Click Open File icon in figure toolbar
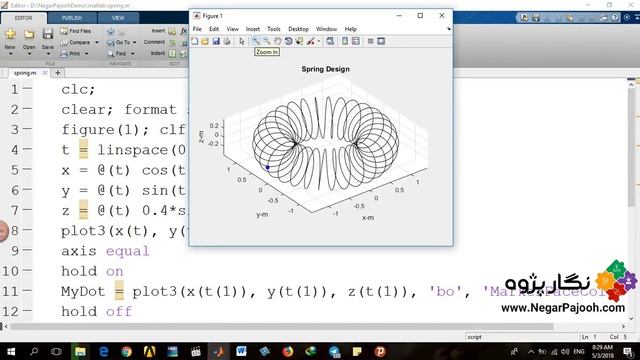The image size is (640, 360). 205,41
